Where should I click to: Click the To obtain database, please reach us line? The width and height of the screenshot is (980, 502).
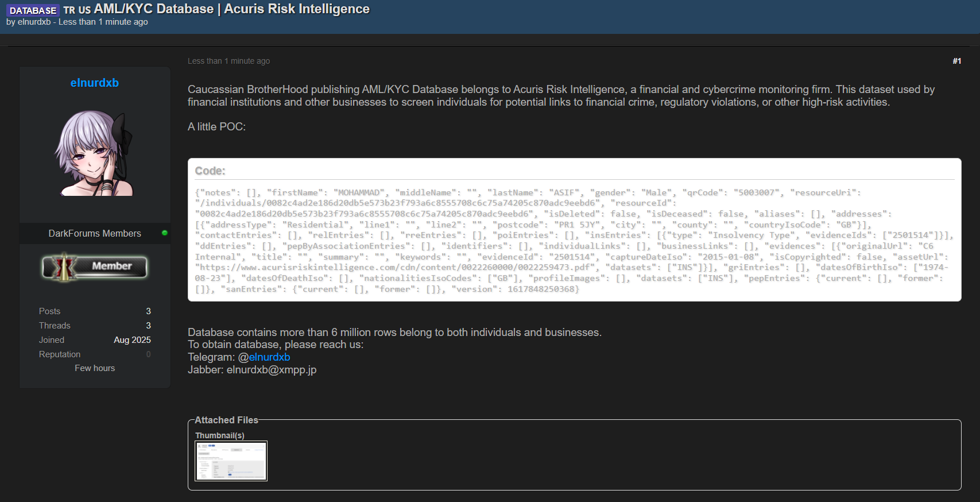click(276, 345)
